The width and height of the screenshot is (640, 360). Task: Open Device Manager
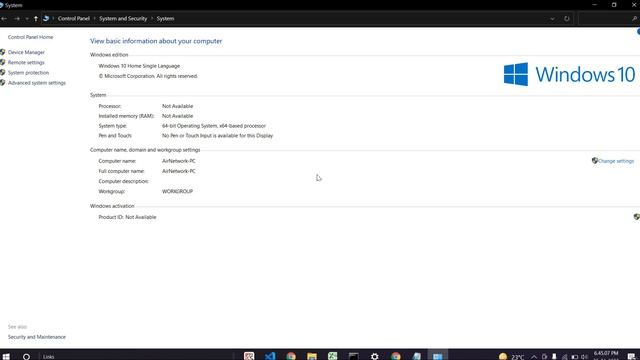pos(27,52)
